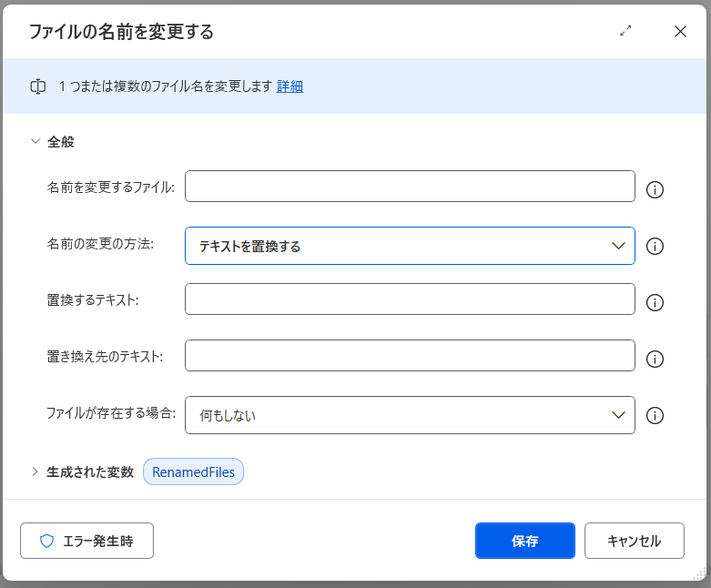Open the ファイルが存在する場合 dropdown
The image size is (711, 588).
coord(410,415)
